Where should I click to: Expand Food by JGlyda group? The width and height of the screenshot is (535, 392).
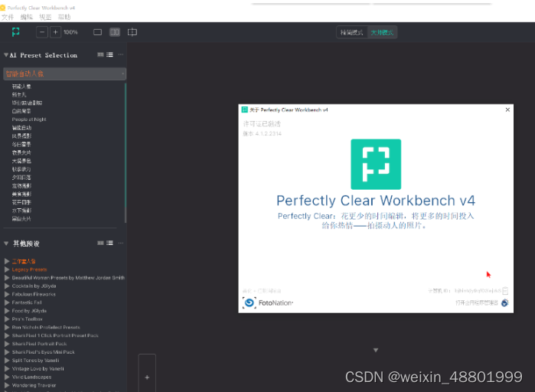[x=7, y=311]
